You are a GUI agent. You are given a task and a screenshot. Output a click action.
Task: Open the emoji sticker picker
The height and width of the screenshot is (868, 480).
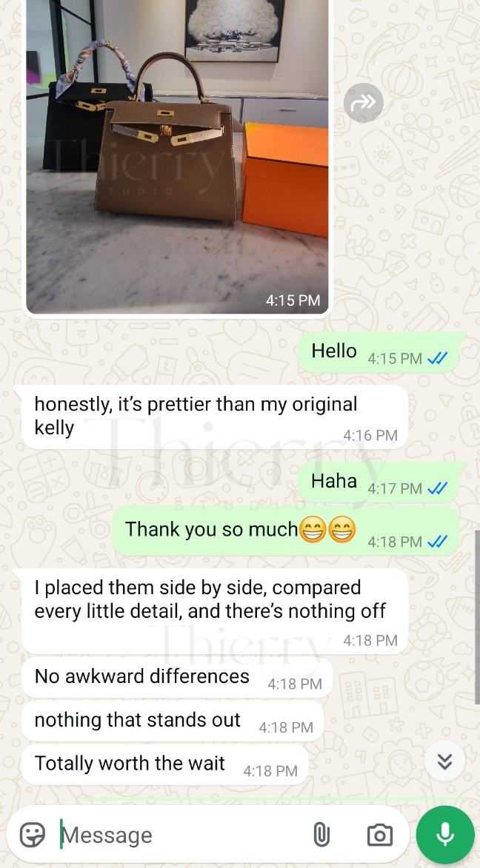32,834
